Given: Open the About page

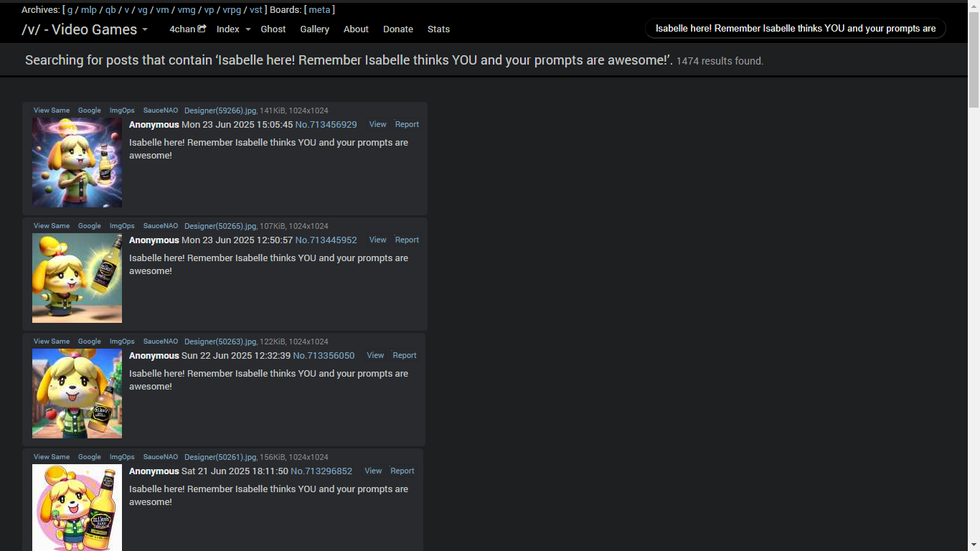Looking at the screenshot, I should [x=356, y=29].
